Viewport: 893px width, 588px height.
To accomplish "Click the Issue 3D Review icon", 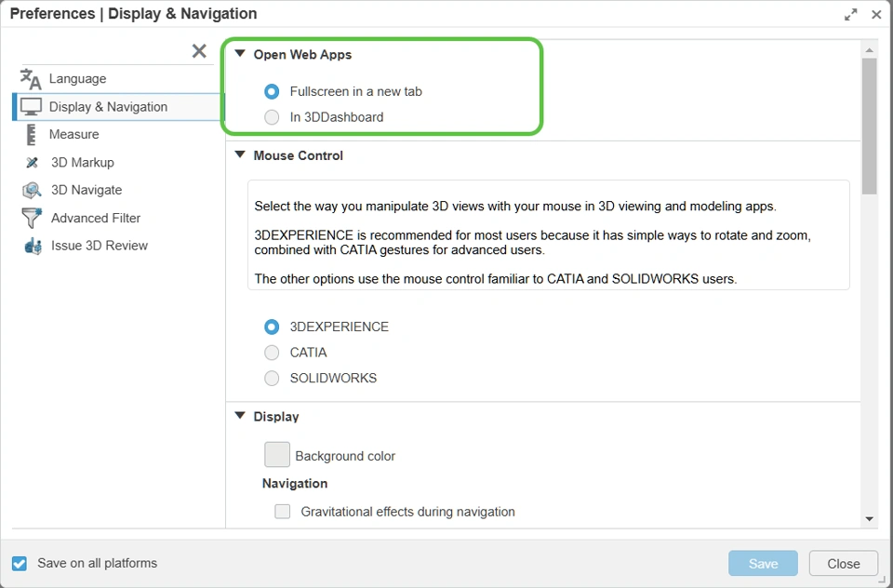I will pos(33,246).
